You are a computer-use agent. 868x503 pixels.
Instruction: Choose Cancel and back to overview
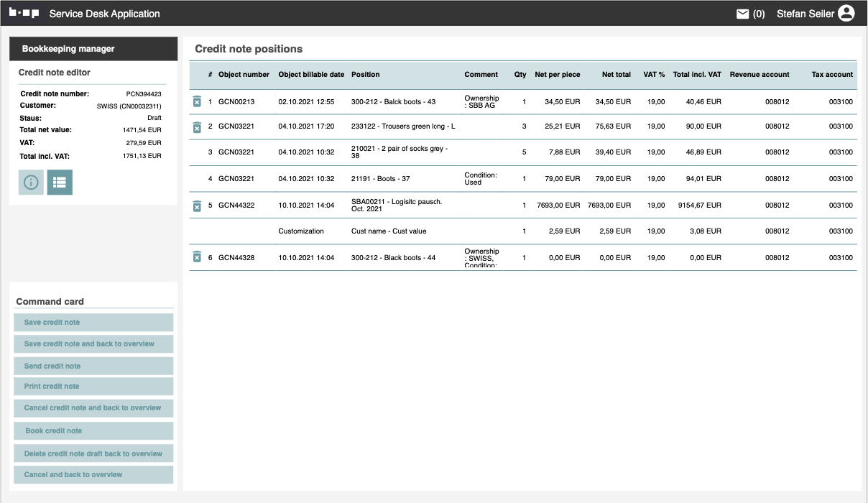(x=93, y=475)
